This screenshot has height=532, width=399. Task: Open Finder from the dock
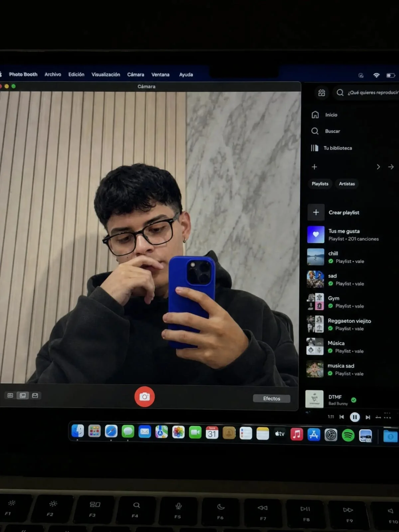click(78, 431)
